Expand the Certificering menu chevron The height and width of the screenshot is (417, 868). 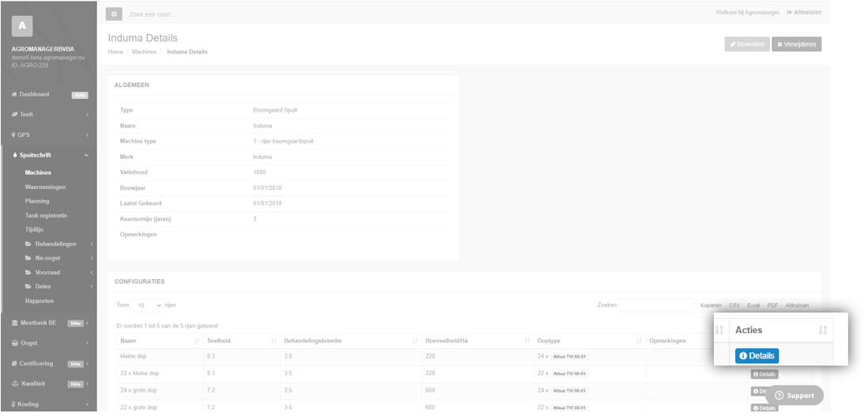(88, 364)
